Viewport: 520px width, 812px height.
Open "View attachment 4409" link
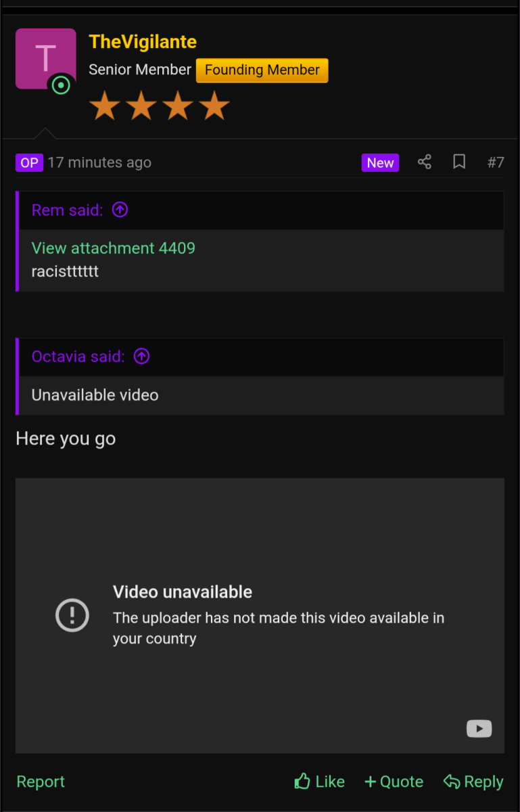point(113,248)
